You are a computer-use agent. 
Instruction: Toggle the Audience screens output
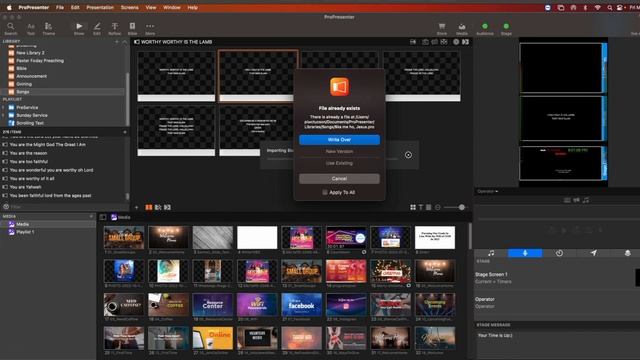tap(485, 29)
